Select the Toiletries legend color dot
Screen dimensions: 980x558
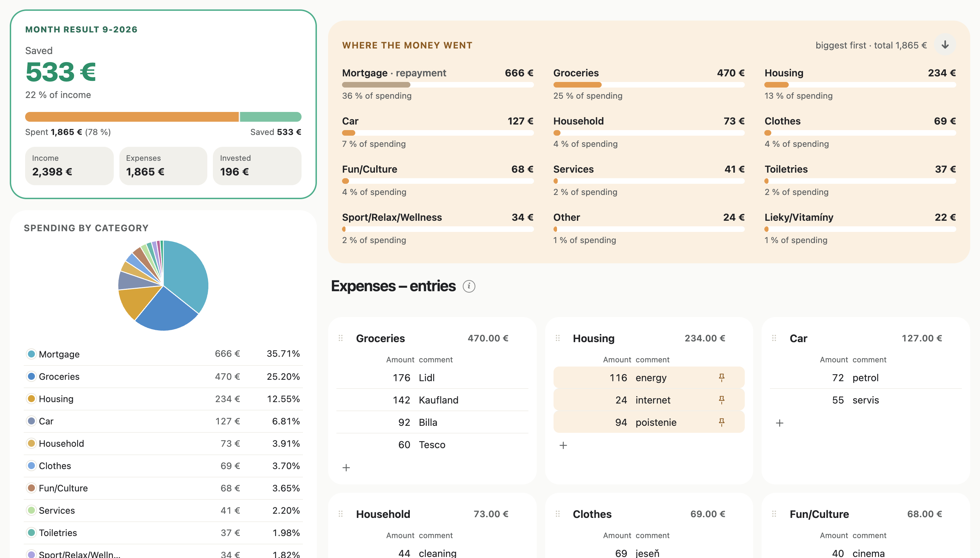pos(31,533)
